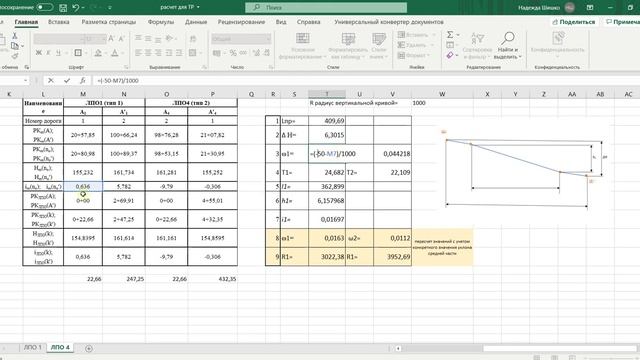Open Format as Table gallery
The image size is (640, 360).
(348, 45)
